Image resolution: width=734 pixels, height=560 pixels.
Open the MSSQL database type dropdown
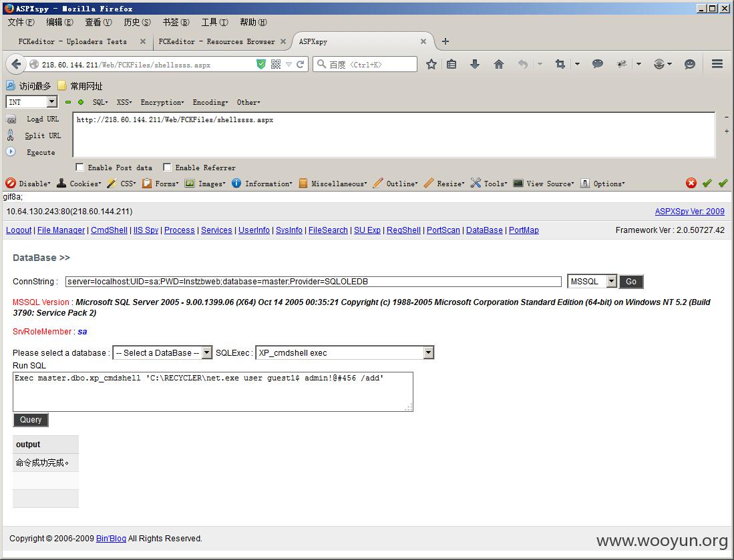(x=592, y=281)
